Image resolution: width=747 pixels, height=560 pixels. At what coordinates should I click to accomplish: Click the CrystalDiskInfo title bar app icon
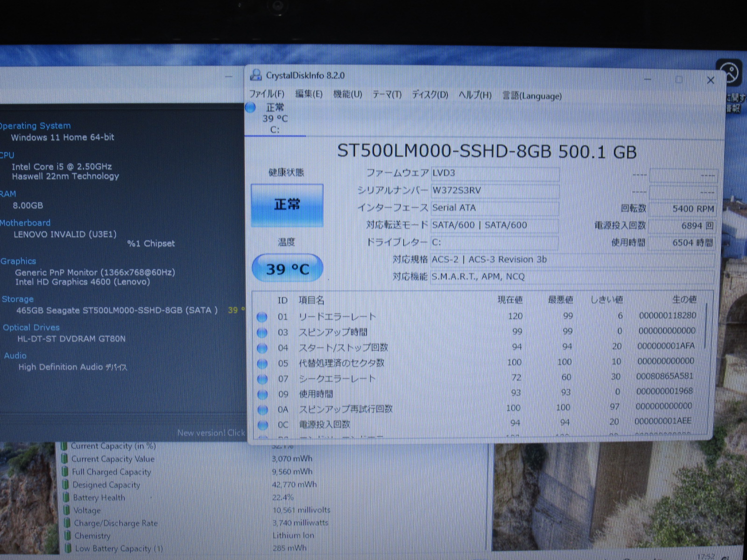[x=256, y=75]
